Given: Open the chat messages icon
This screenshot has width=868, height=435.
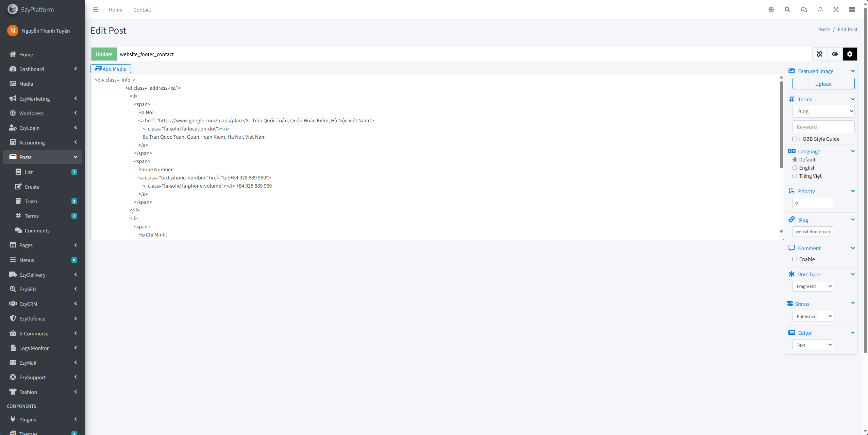Looking at the screenshot, I should pos(804,10).
